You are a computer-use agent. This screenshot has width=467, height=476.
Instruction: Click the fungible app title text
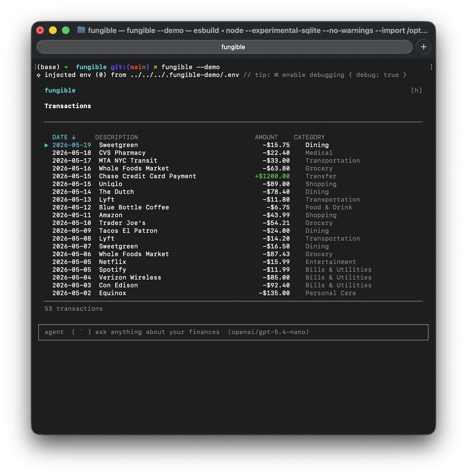tap(60, 90)
